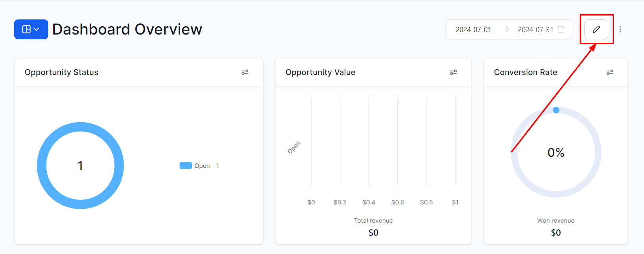
Task: Click the Dashboard Overview title
Action: pyautogui.click(x=127, y=29)
